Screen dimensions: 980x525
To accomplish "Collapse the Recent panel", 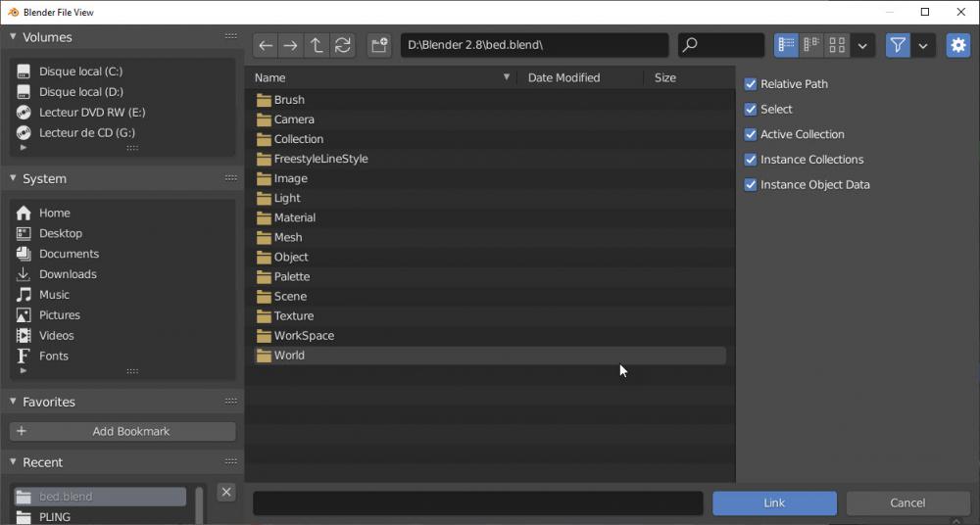I will point(13,462).
